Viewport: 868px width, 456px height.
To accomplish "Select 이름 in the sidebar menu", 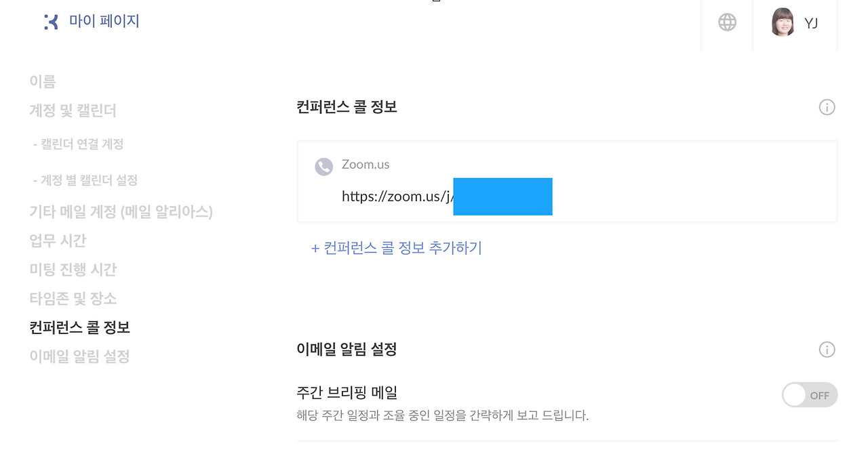I will 42,81.
